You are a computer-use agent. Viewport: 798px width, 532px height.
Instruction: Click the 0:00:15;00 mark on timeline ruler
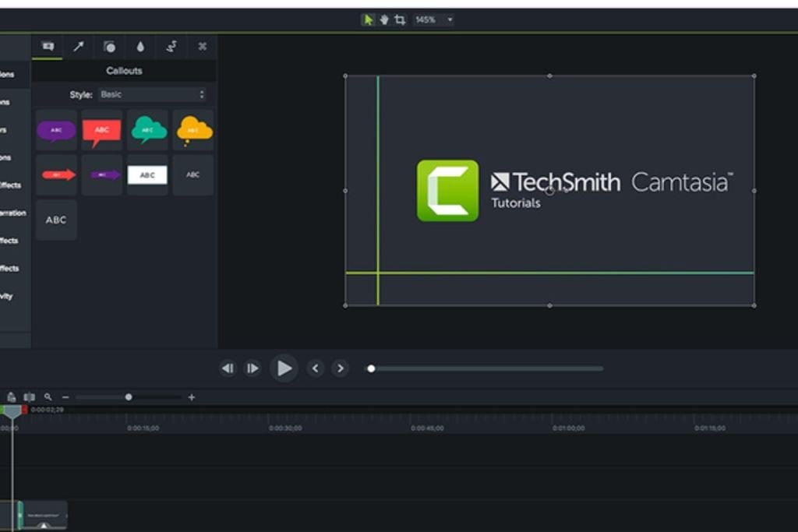(x=143, y=428)
